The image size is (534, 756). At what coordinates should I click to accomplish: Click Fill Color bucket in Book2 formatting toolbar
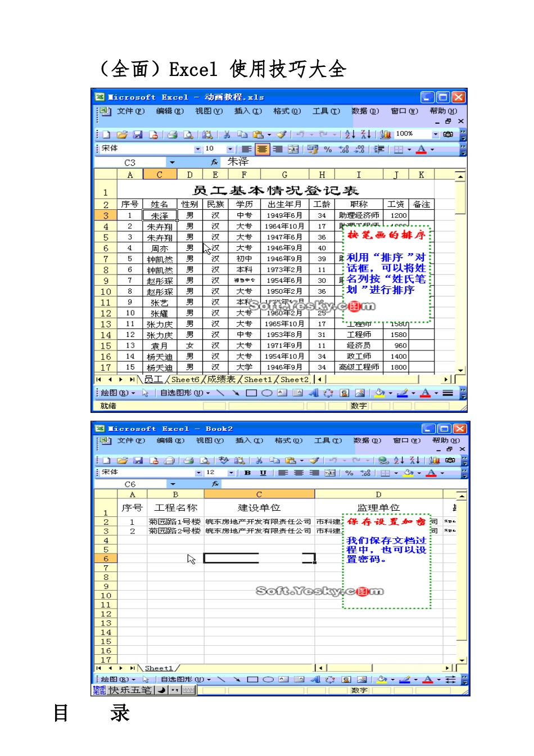408,473
